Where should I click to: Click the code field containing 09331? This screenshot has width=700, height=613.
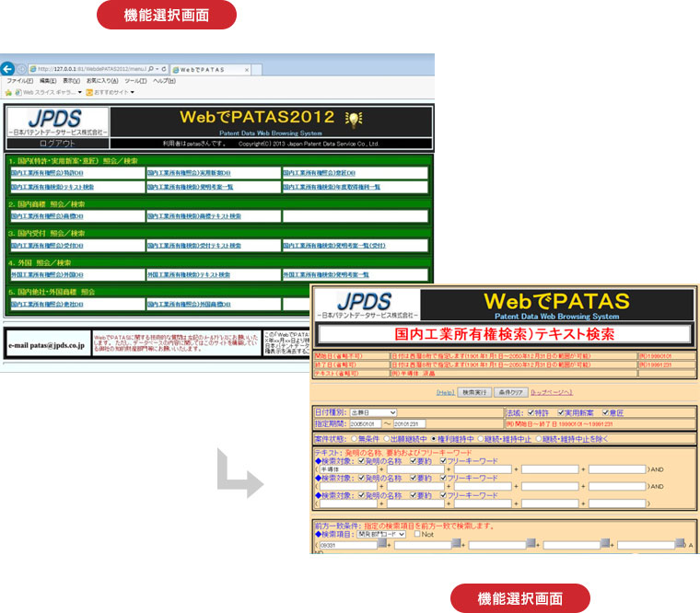click(349, 545)
